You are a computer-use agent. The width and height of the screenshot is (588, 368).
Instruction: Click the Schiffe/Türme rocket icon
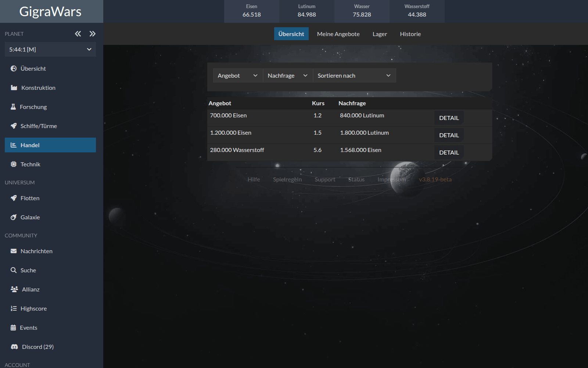coord(14,126)
